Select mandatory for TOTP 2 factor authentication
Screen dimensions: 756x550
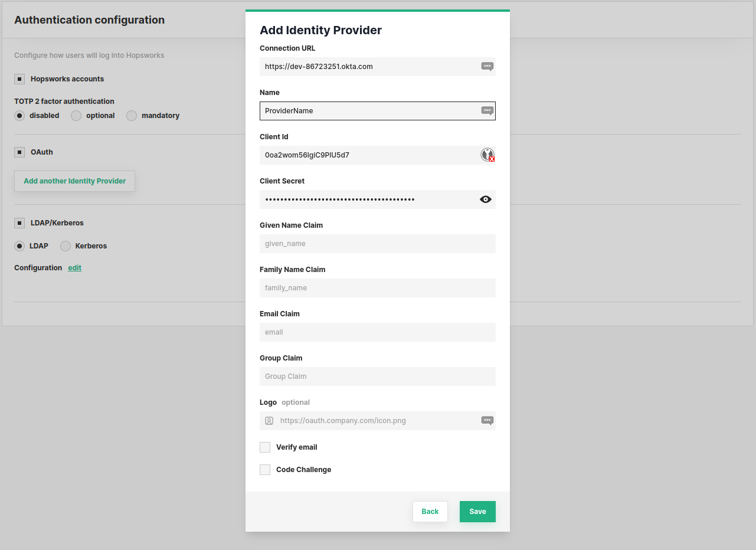click(x=131, y=115)
